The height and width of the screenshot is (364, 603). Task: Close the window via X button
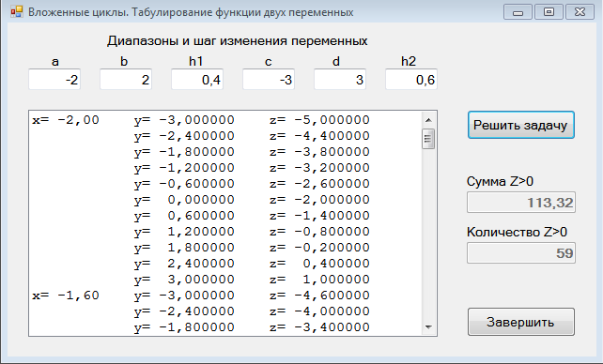(580, 12)
